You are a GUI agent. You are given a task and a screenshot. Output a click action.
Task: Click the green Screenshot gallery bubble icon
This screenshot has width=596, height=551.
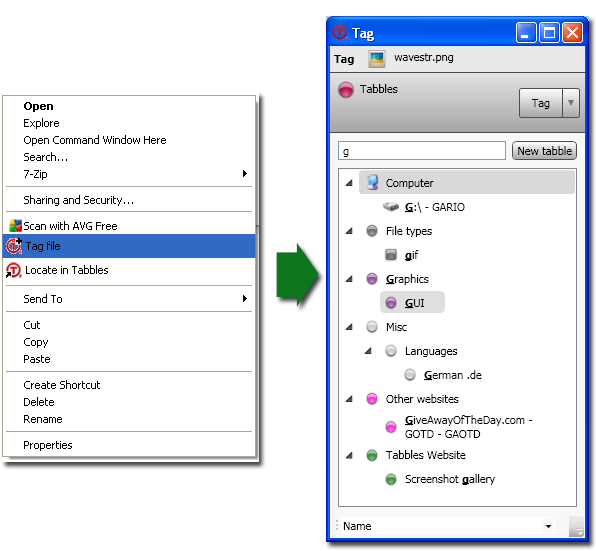(x=391, y=479)
